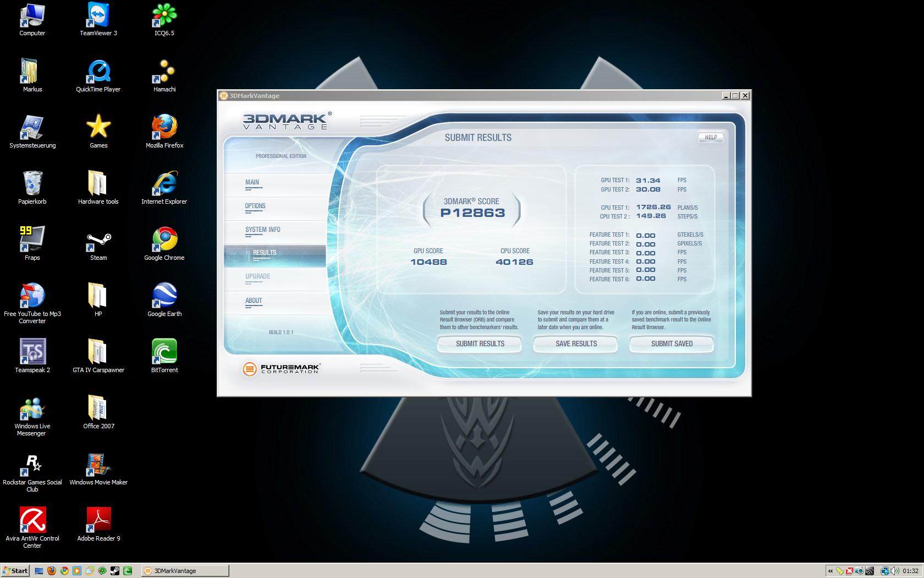Image resolution: width=924 pixels, height=578 pixels.
Task: Launch Adobe Reader 9 shortcut
Action: 98,525
